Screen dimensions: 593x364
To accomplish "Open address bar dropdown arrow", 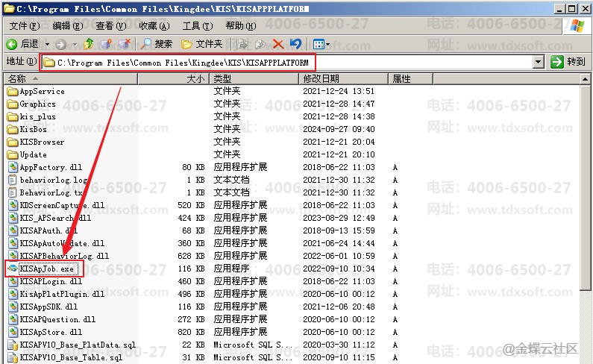I will (x=538, y=62).
